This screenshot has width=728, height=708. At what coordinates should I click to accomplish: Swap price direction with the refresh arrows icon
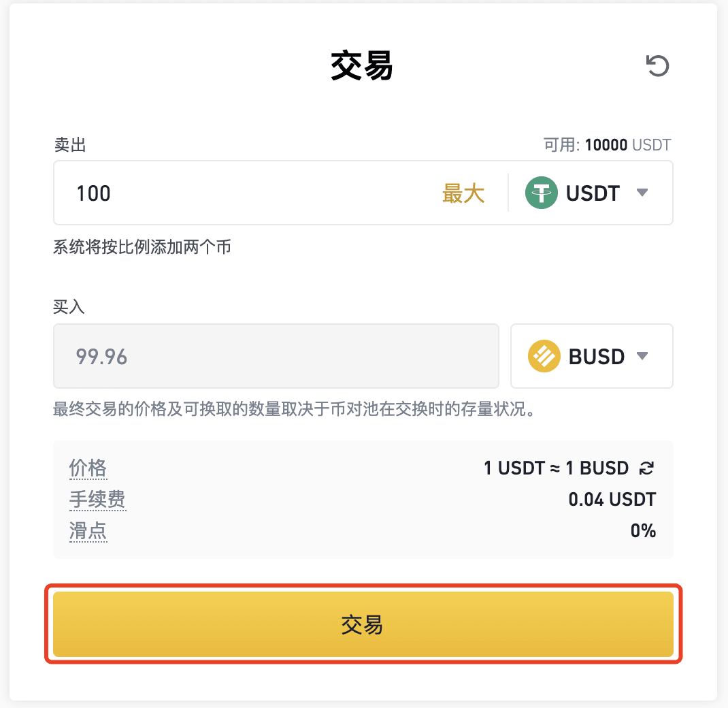(646, 468)
